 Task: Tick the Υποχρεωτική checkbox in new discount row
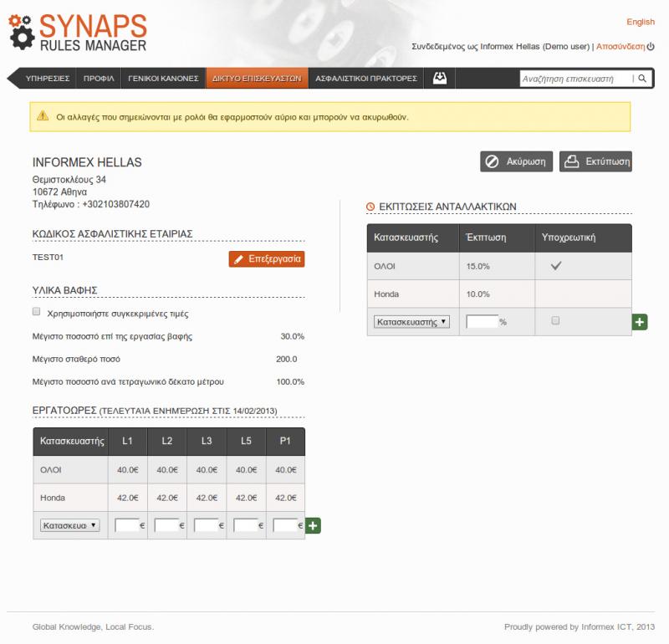555,320
